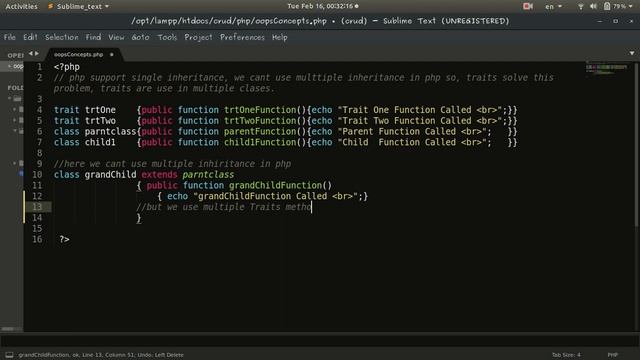Click the screen recording indicator icon
The height and width of the screenshot is (360, 640).
pyautogui.click(x=528, y=6)
